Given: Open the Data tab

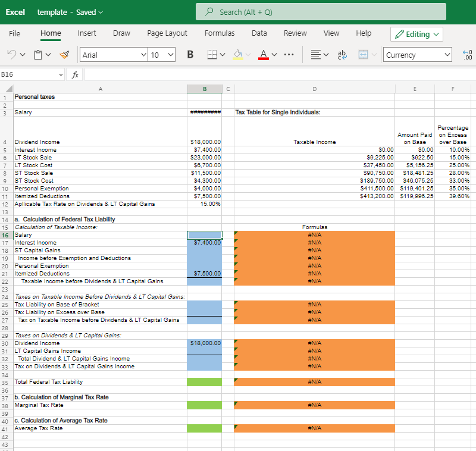Looking at the screenshot, I should point(259,33).
